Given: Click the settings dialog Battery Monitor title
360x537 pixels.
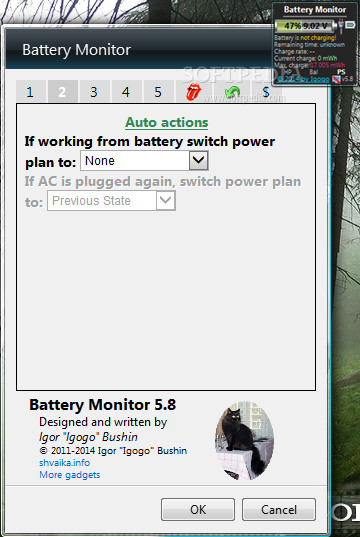Looking at the screenshot, I should (76, 50).
